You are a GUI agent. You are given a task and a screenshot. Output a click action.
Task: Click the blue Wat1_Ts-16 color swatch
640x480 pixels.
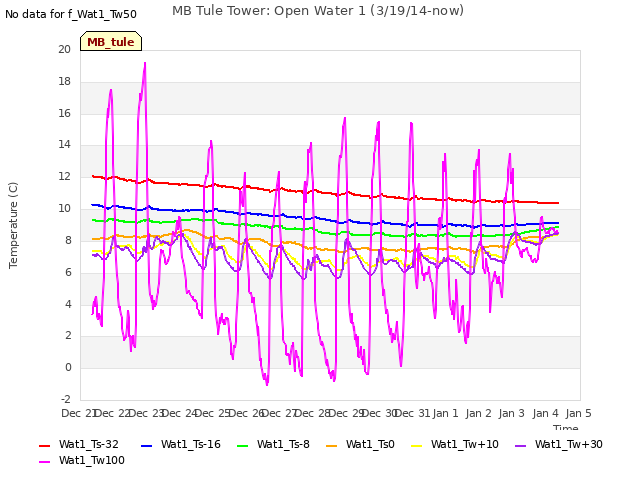click(x=146, y=446)
